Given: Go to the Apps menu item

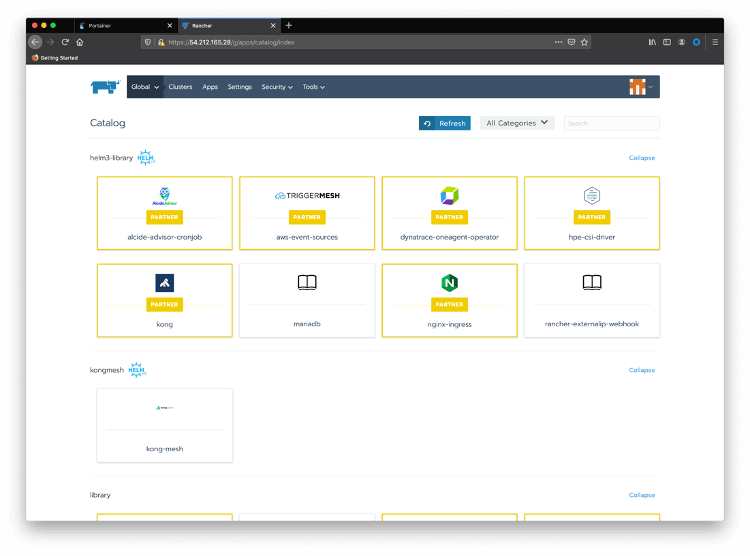Looking at the screenshot, I should [210, 87].
